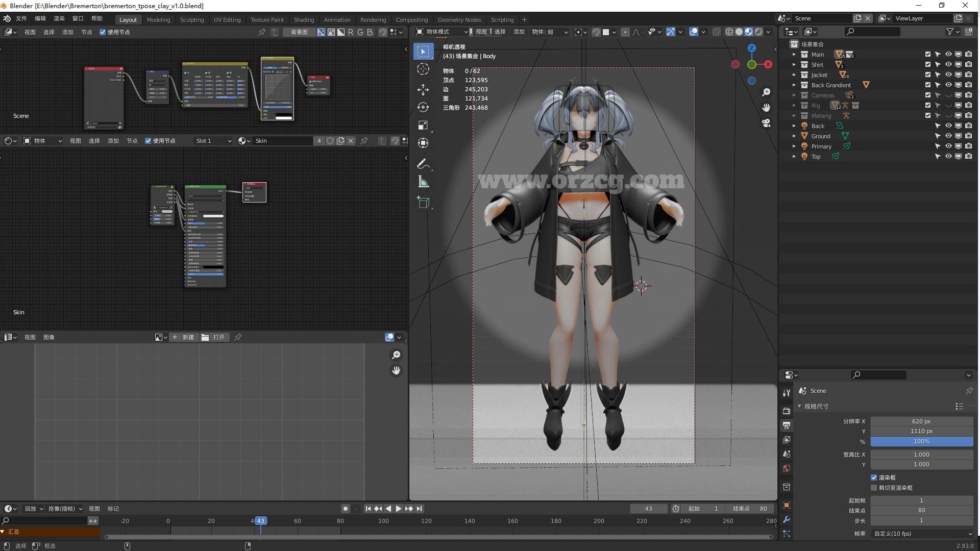This screenshot has width=980, height=551.
Task: Select the Transform tool
Action: click(423, 143)
